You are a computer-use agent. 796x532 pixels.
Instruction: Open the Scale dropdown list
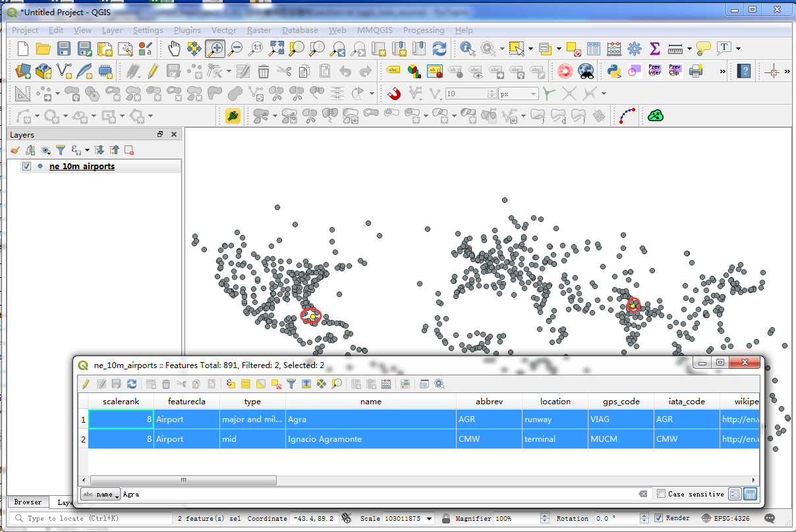(x=430, y=519)
